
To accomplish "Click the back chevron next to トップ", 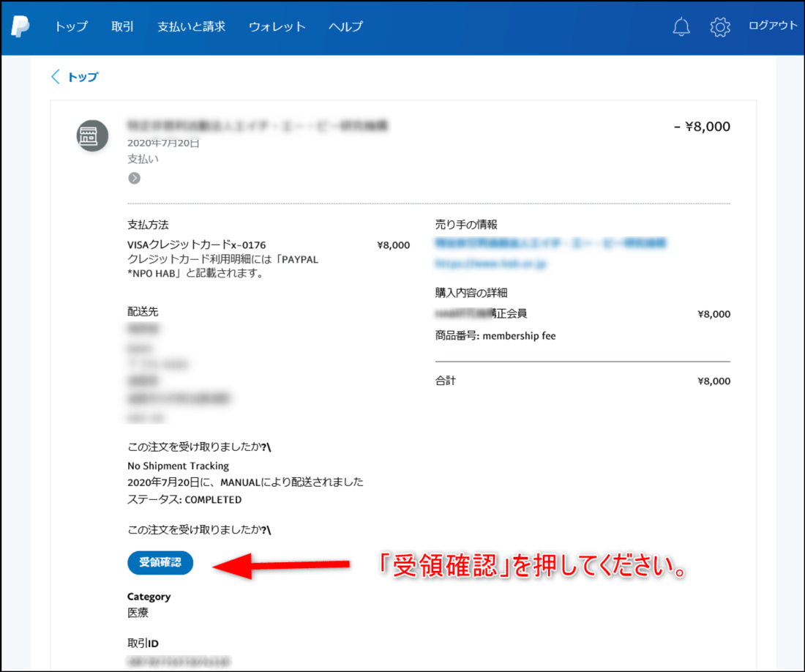I will 55,76.
